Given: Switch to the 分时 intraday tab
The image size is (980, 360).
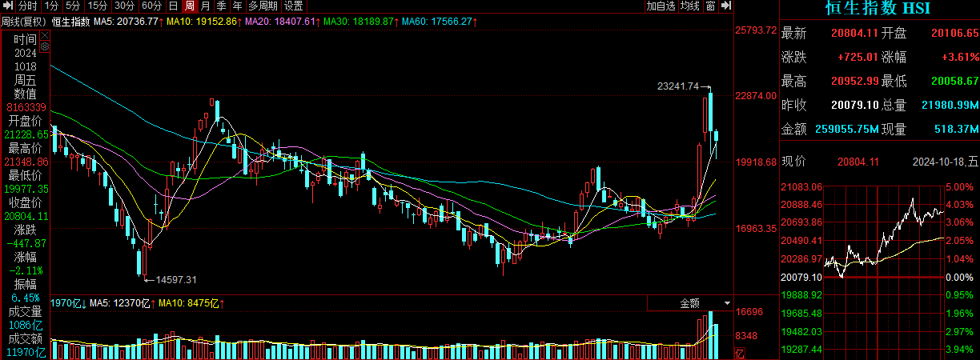Looking at the screenshot, I should coord(28,6).
